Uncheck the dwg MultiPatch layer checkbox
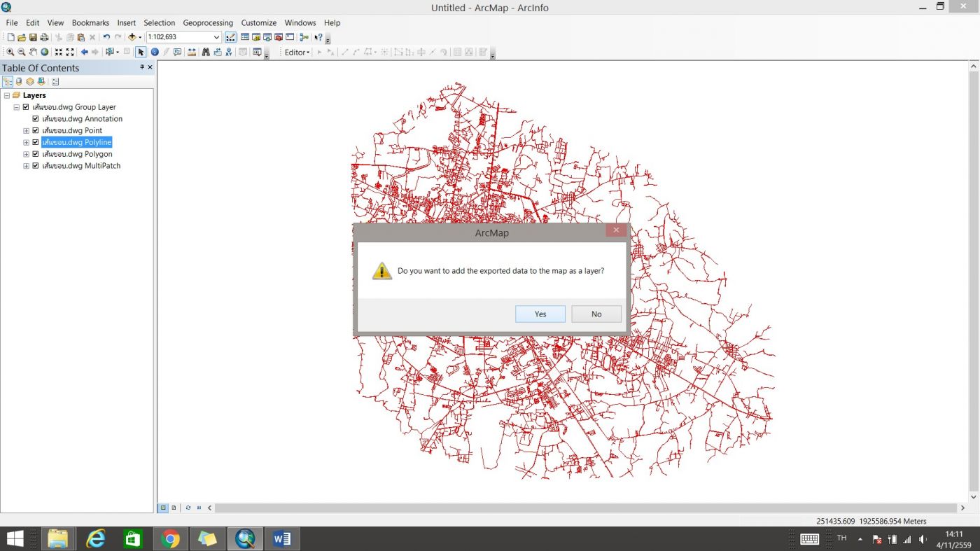980x551 pixels. (36, 166)
